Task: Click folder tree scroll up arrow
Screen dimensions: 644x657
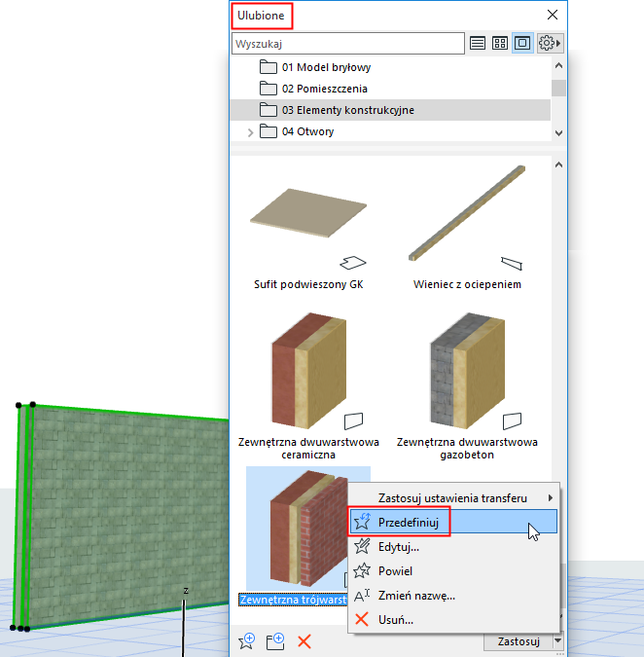Action: point(558,66)
